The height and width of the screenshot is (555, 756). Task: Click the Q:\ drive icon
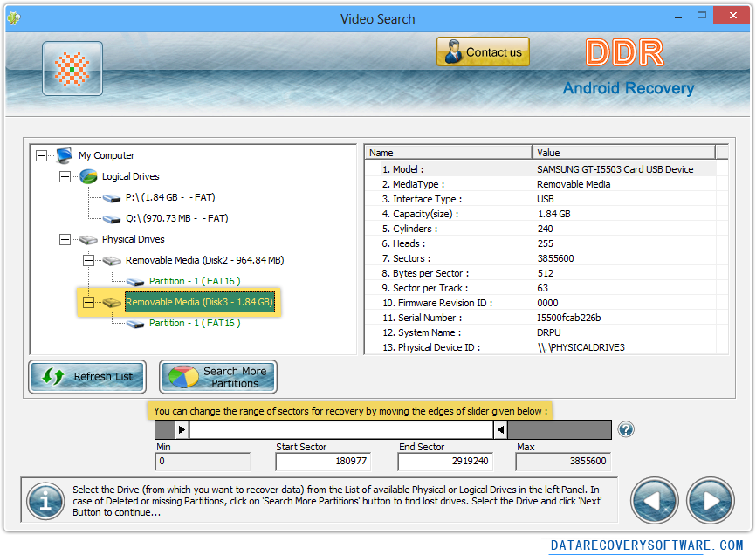112,219
